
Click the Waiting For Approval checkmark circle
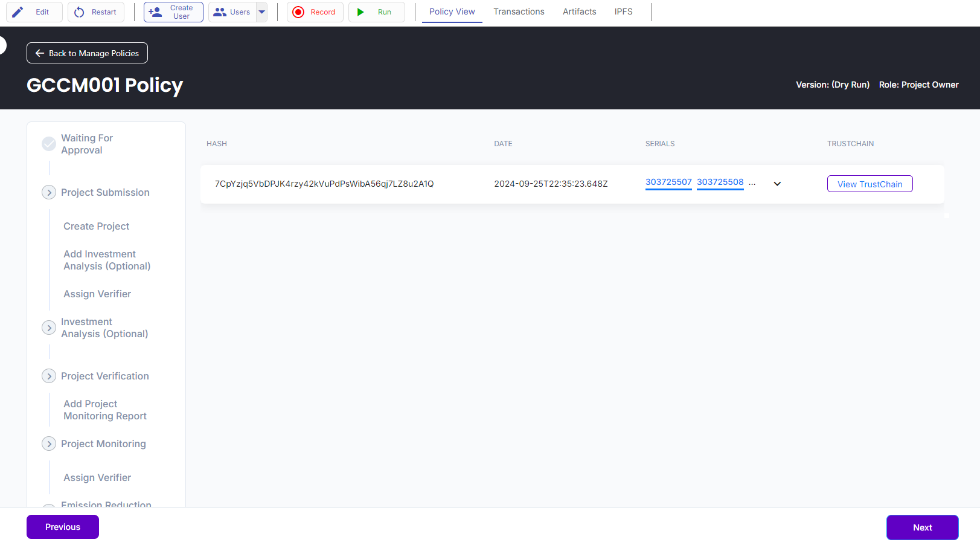[x=49, y=144]
